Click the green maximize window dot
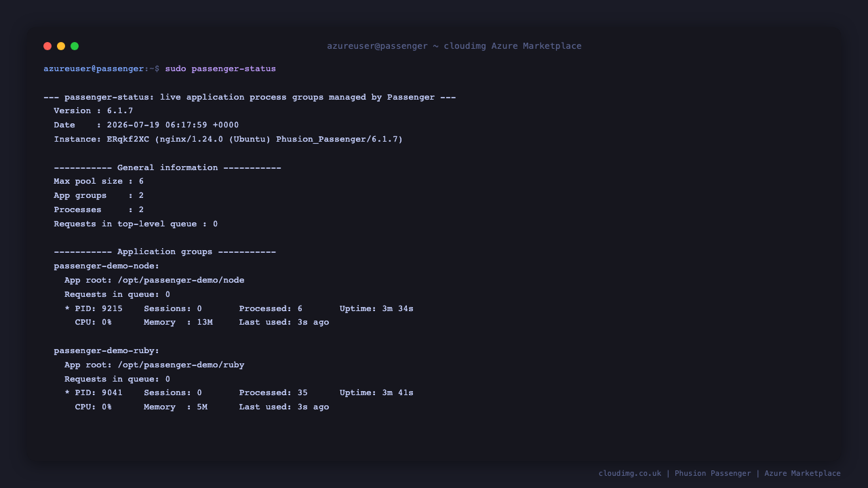Image resolution: width=868 pixels, height=488 pixels. [x=75, y=46]
